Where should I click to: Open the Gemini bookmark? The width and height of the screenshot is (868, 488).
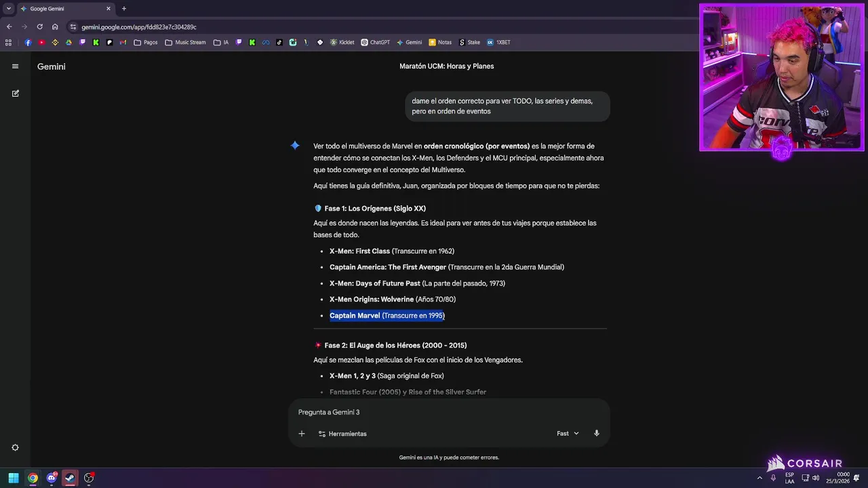(x=409, y=42)
